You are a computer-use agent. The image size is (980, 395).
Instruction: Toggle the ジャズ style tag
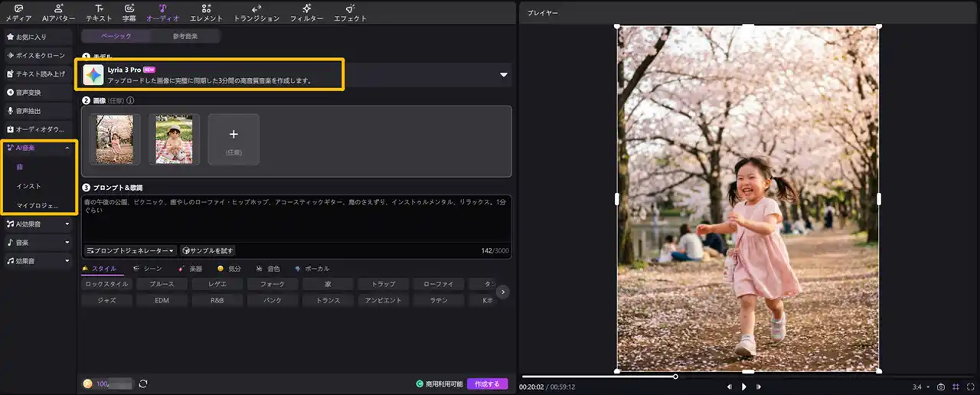[x=106, y=301]
